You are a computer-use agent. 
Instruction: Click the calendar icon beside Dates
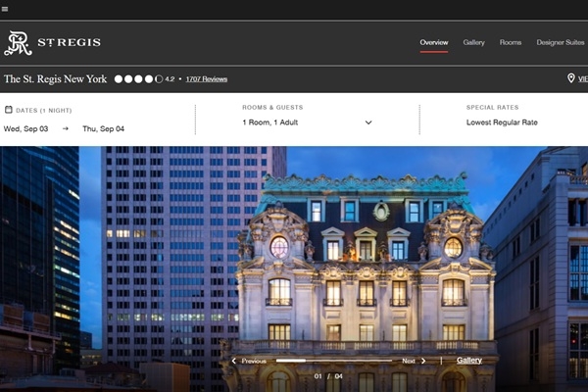[x=9, y=110]
